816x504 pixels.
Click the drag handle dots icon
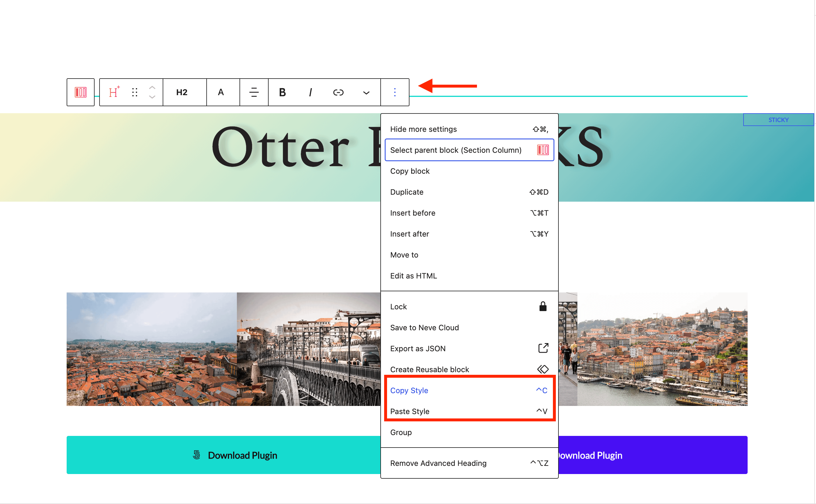pyautogui.click(x=135, y=92)
